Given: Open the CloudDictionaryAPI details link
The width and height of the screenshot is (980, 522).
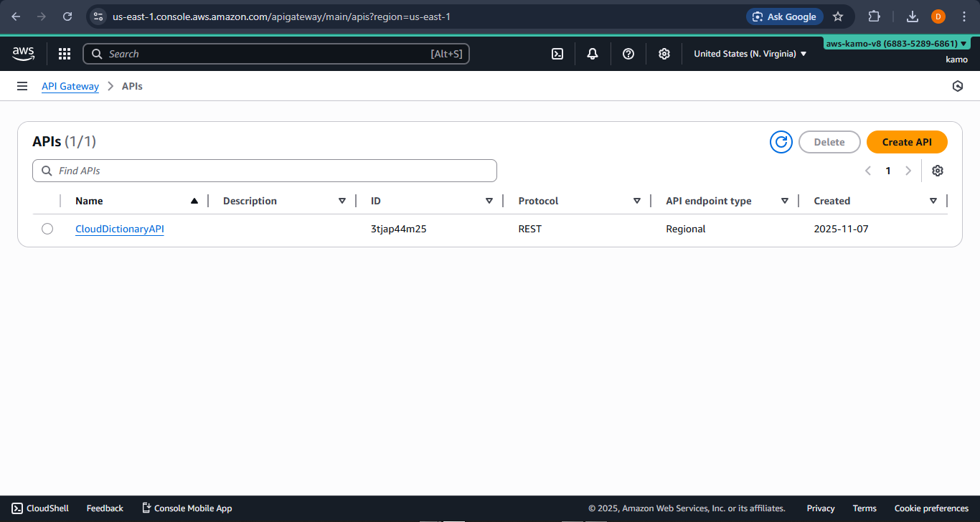Looking at the screenshot, I should (119, 229).
